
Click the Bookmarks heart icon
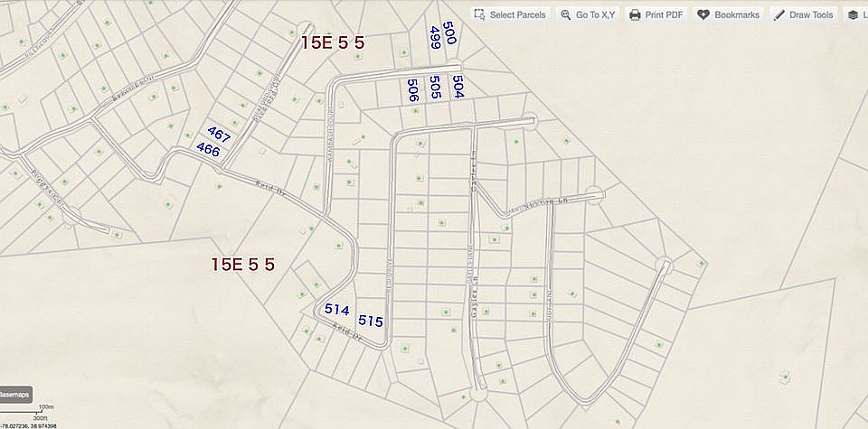(x=703, y=15)
